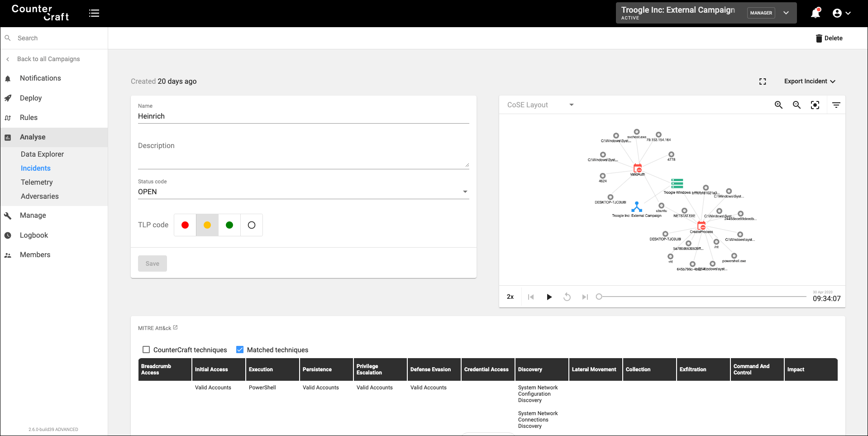Open the CoSE Layout dropdown
Screen dimensions: 868x436
(x=541, y=105)
